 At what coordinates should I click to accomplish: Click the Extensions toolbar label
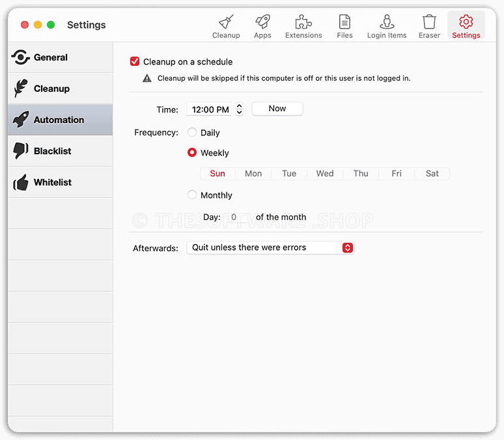303,35
